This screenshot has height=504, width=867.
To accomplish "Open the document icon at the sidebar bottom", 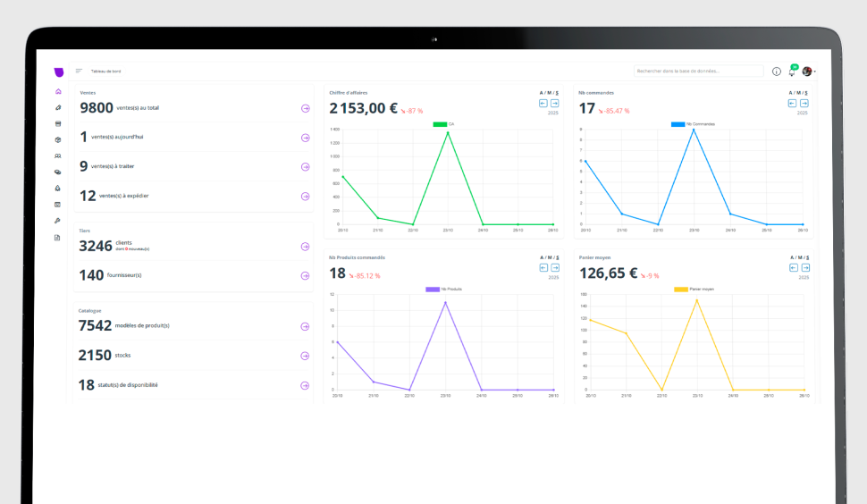I will 58,237.
